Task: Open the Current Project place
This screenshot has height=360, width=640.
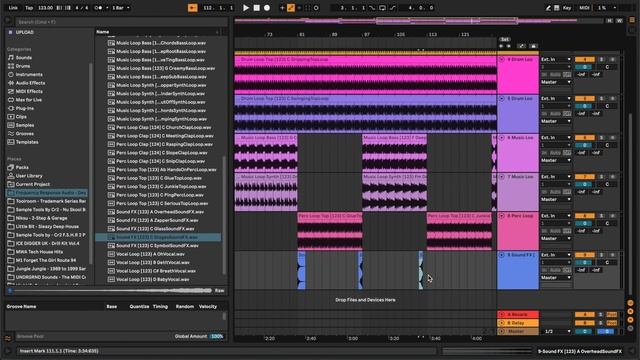Action: (33, 184)
